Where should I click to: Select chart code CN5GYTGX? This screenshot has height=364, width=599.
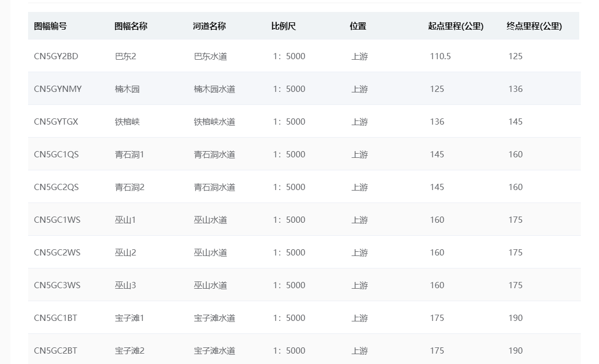click(x=56, y=122)
